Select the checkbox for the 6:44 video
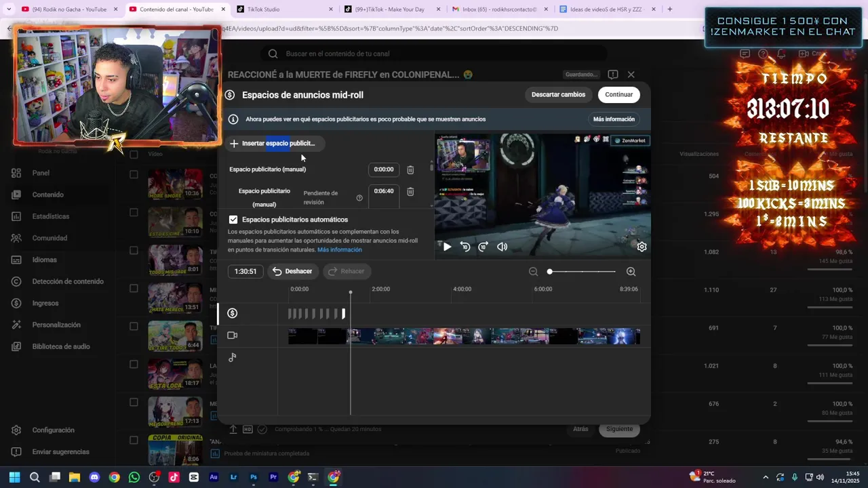Viewport: 868px width, 488px height. click(134, 327)
